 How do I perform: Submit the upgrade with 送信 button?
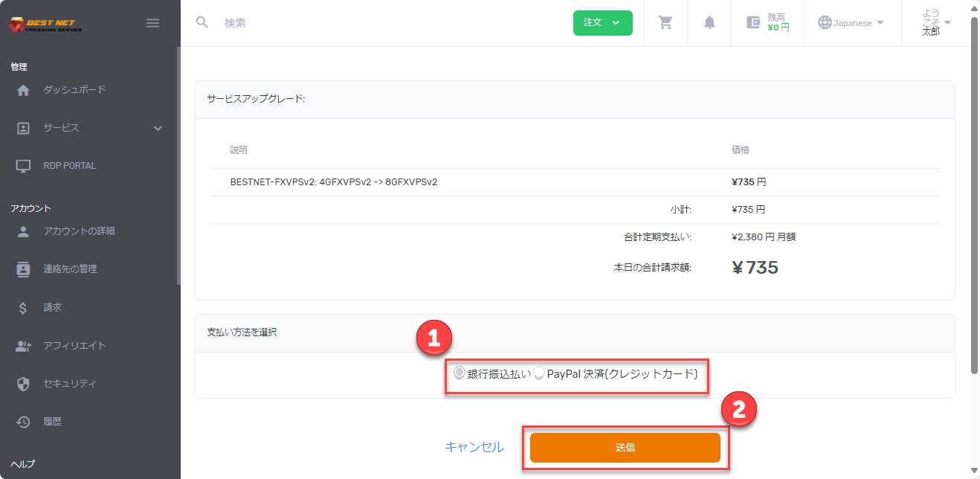click(x=625, y=447)
